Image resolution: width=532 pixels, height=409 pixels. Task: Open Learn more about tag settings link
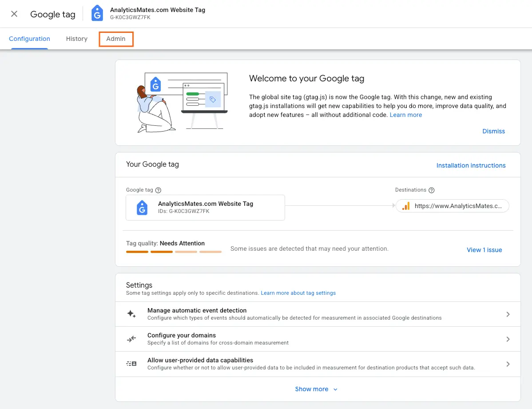point(298,293)
